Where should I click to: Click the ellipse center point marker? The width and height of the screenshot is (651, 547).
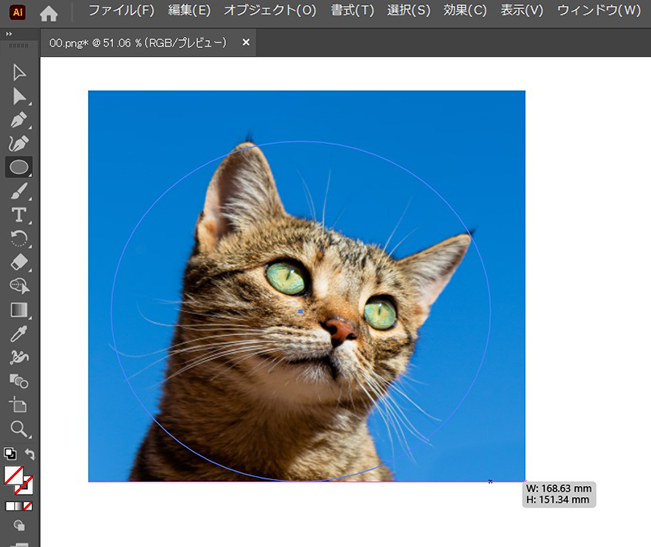[x=300, y=311]
